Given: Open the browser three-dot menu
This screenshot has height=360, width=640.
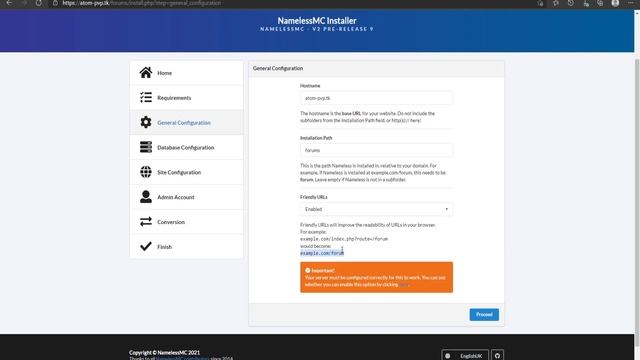Looking at the screenshot, I should click(x=631, y=3).
